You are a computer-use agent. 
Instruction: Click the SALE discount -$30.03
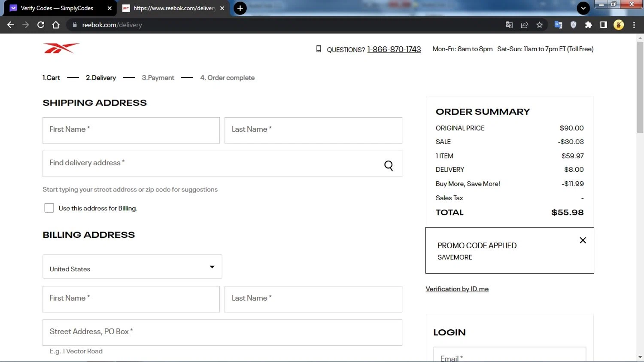[571, 142]
